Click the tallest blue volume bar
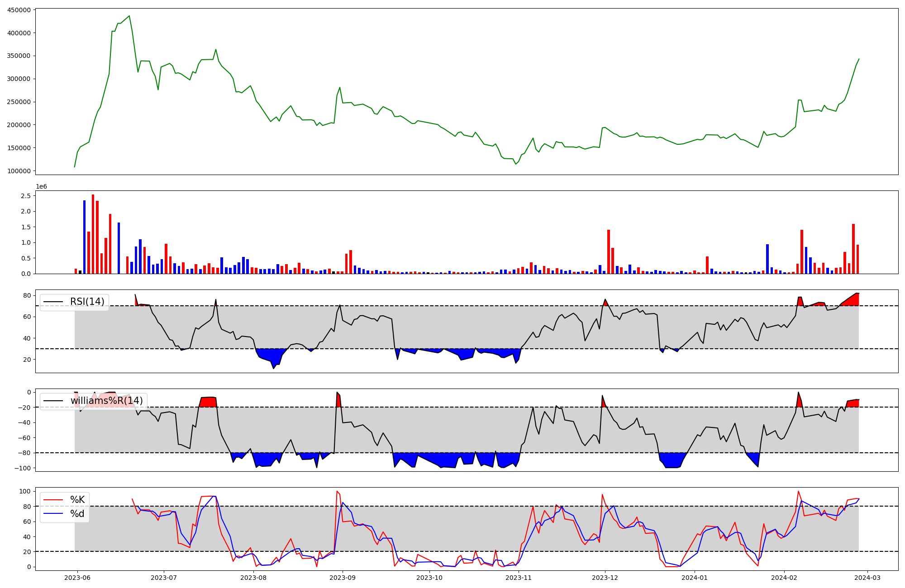 click(x=85, y=237)
